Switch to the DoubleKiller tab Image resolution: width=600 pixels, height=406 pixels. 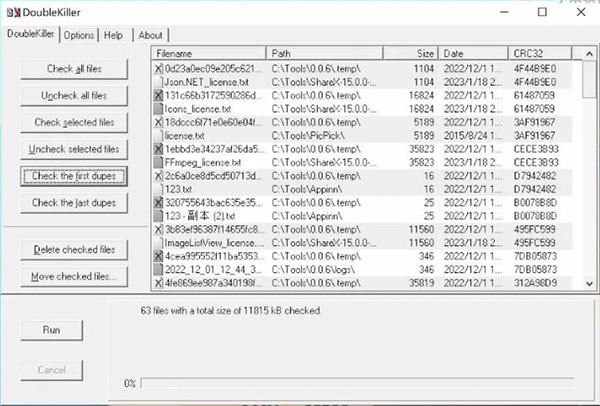coord(30,34)
